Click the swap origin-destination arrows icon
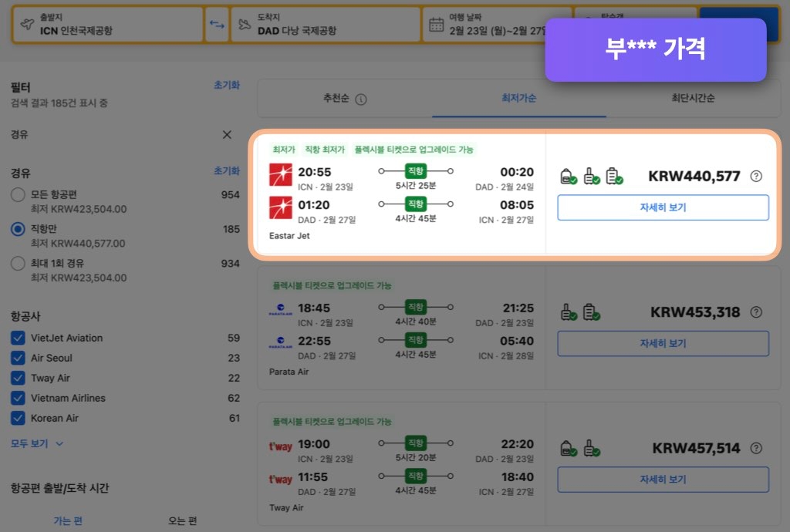Image resolution: width=790 pixels, height=532 pixels. 218,23
